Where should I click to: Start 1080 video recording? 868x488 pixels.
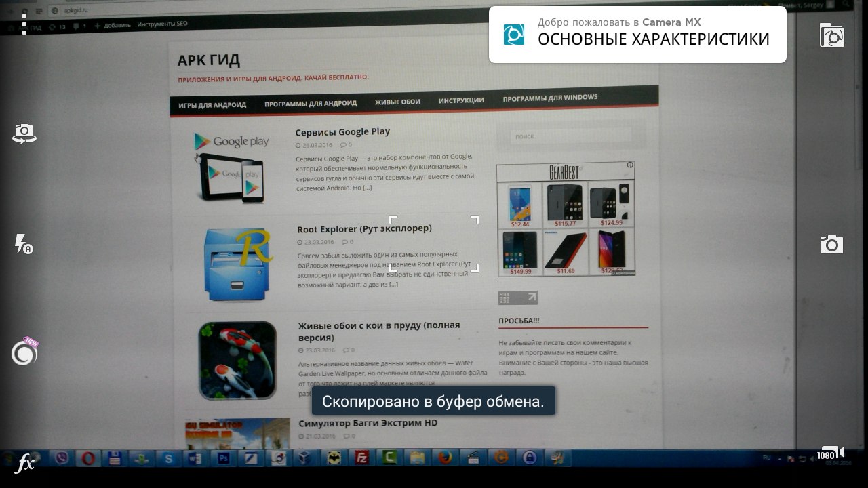(831, 454)
